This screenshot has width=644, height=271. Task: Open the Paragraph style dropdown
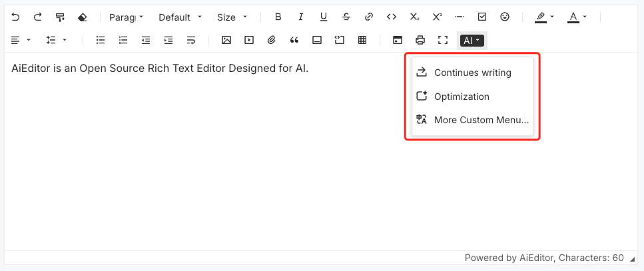pos(126,17)
